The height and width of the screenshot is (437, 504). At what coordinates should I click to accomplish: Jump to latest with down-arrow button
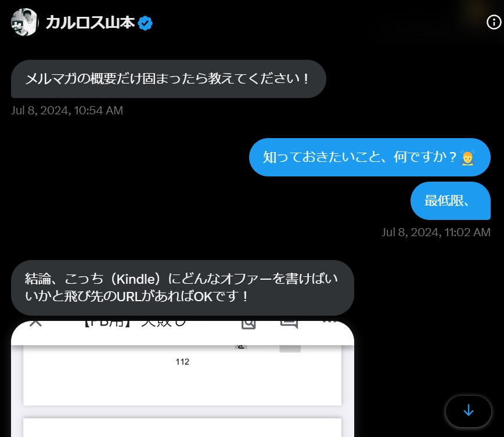pos(469,411)
